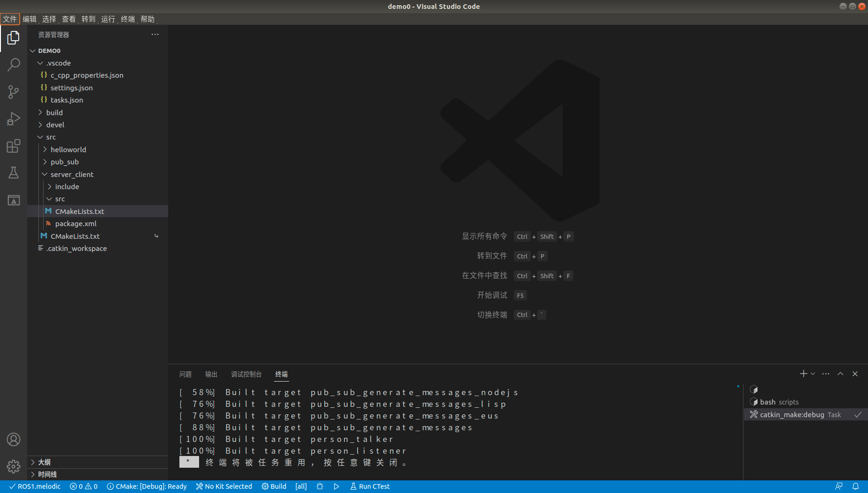Click the CMake launch play icon in status bar
This screenshot has height=493, width=868.
pyautogui.click(x=336, y=486)
